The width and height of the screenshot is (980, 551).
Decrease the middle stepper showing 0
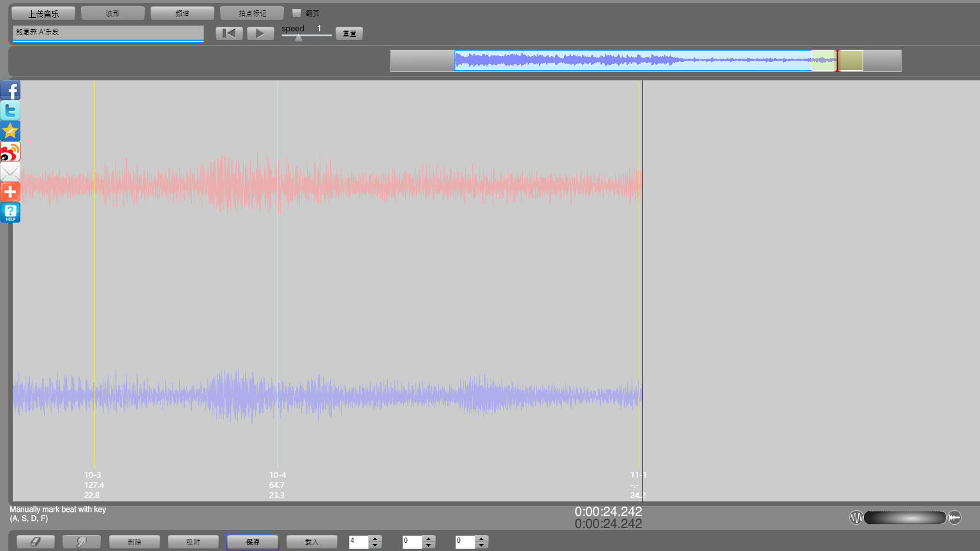click(x=429, y=545)
